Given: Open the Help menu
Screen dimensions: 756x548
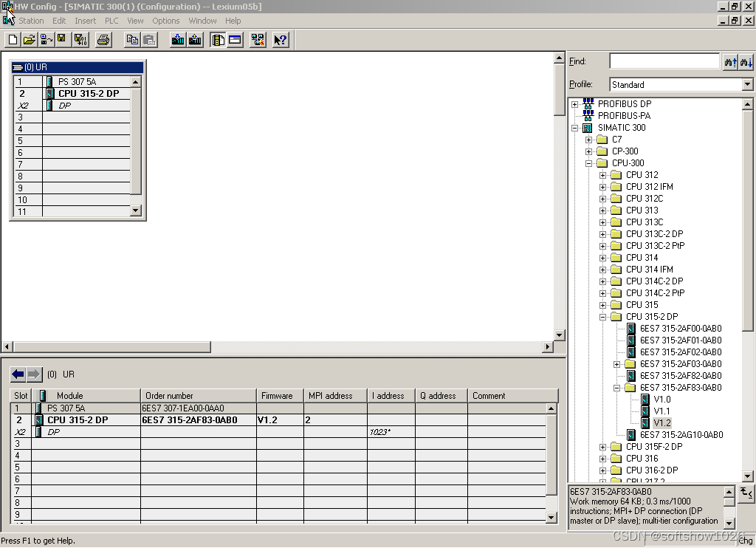Looking at the screenshot, I should 233,21.
